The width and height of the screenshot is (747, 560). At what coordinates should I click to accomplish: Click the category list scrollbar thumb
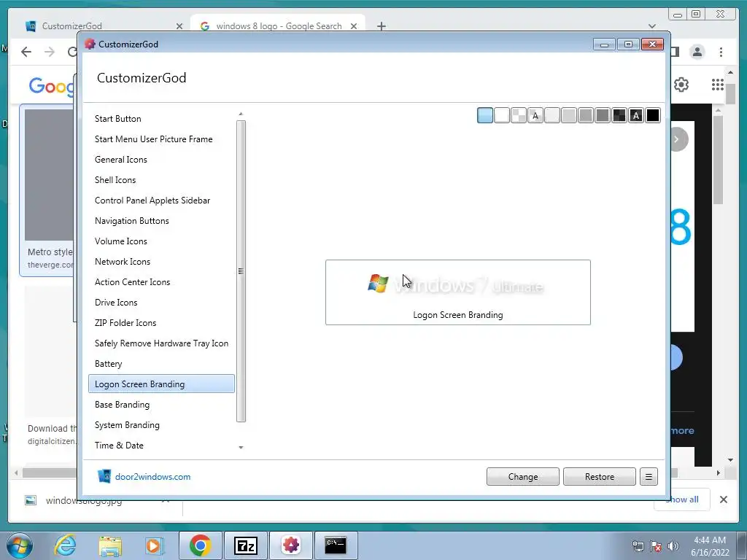[241, 271]
